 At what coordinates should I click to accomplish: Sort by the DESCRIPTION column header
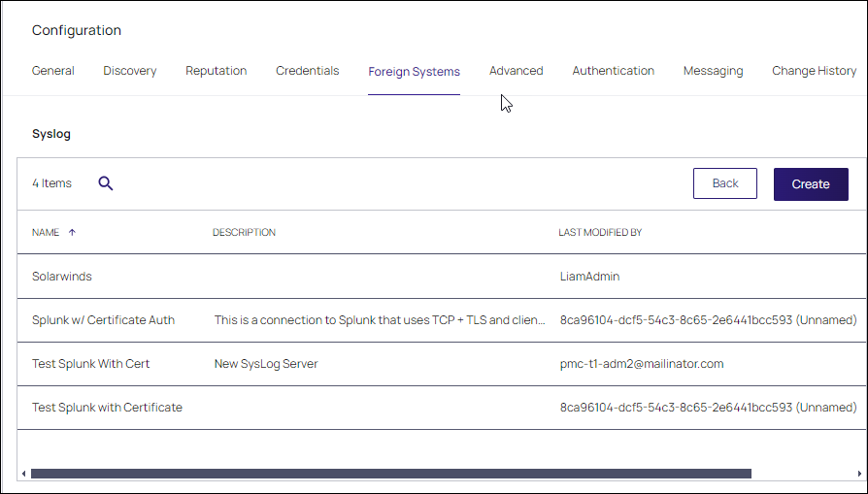[244, 232]
